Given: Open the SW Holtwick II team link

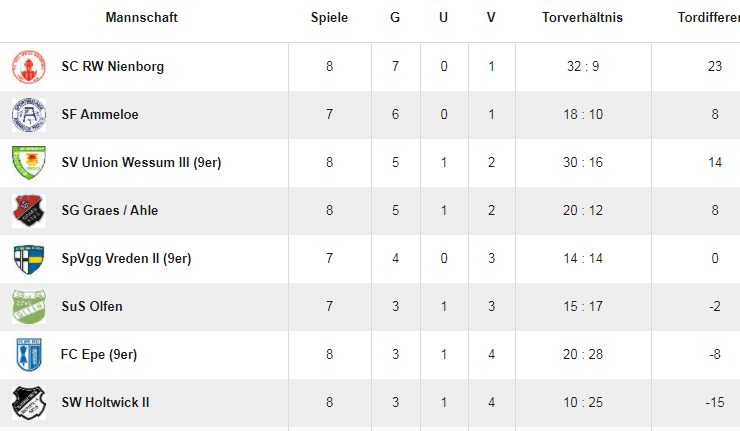Looking at the screenshot, I should pos(105,403).
